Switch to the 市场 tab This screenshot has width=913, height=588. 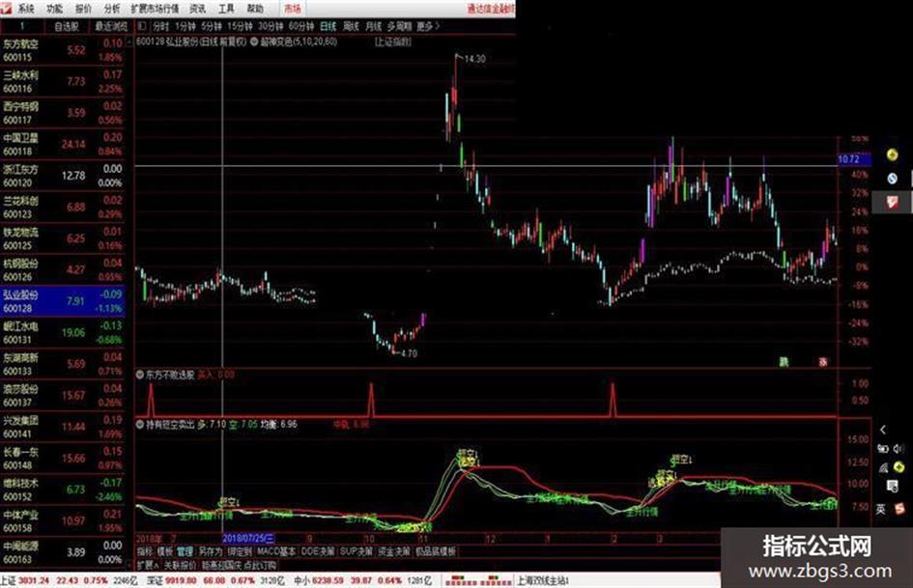(293, 9)
